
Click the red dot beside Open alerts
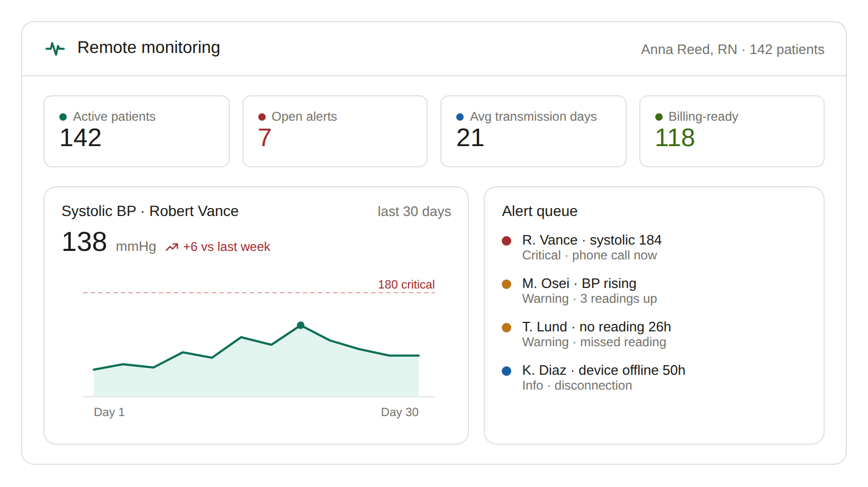coord(262,117)
